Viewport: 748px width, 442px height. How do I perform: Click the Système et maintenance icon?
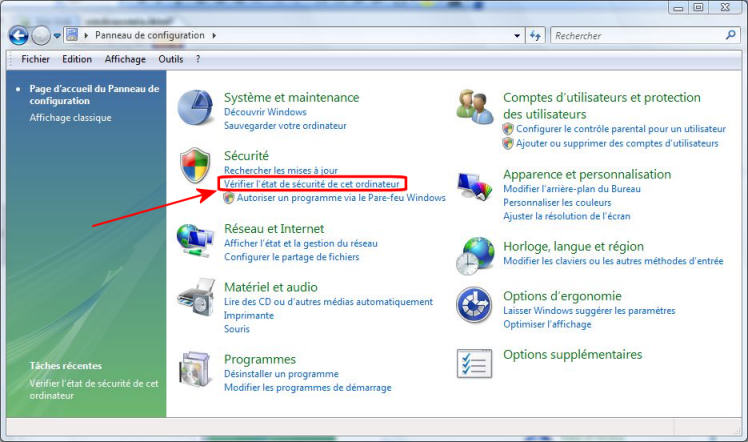point(195,107)
